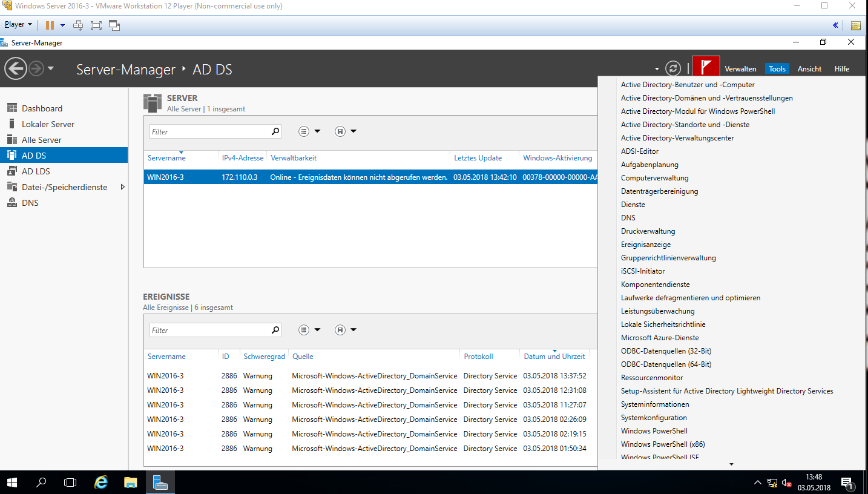868x494 pixels.
Task: Open ADSI-Editor from Tools menu
Action: pyautogui.click(x=640, y=151)
